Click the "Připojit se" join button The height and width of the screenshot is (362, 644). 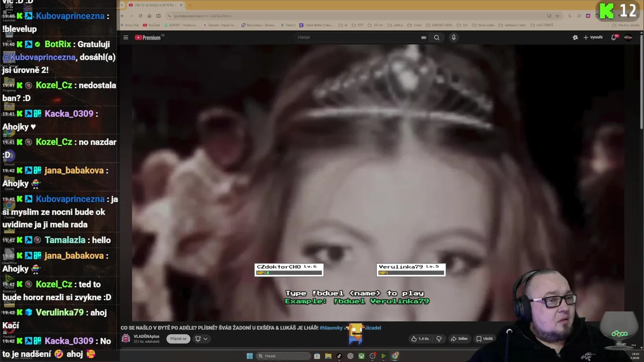pyautogui.click(x=178, y=339)
